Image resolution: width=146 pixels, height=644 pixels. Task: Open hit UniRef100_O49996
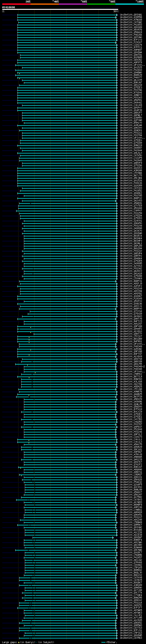click(x=131, y=402)
